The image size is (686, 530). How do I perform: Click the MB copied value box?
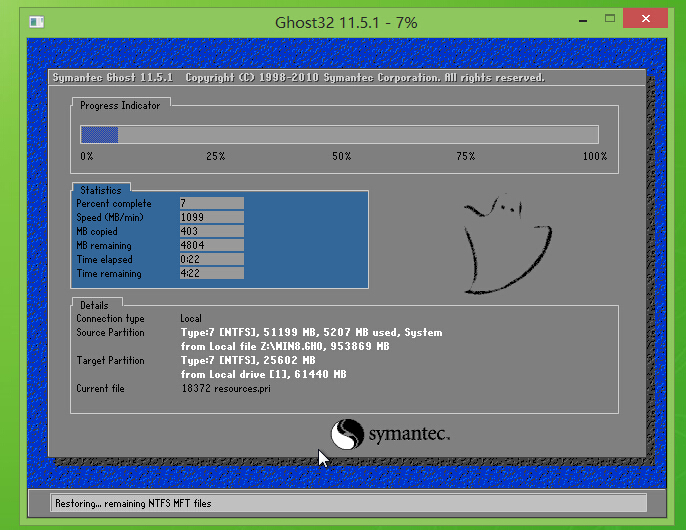point(211,231)
